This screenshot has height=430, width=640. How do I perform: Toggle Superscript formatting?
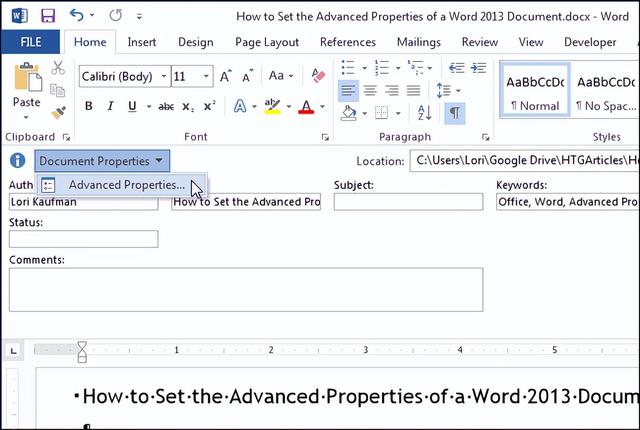[x=210, y=106]
